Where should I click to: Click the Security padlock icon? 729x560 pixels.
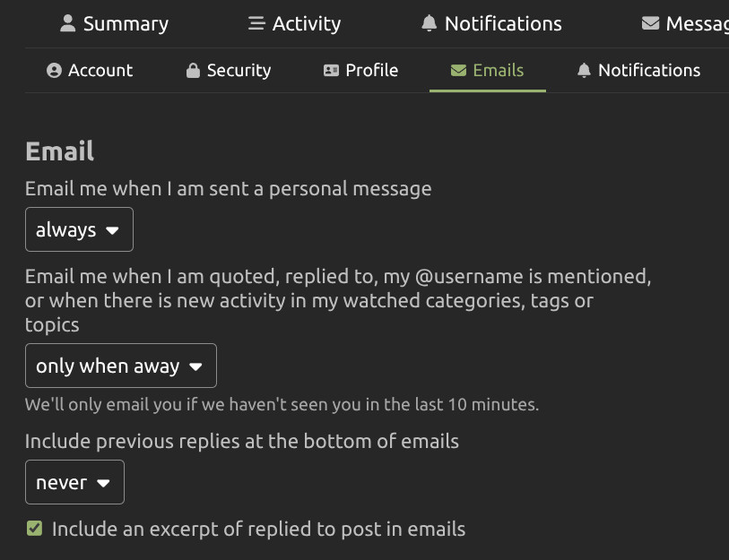(193, 71)
